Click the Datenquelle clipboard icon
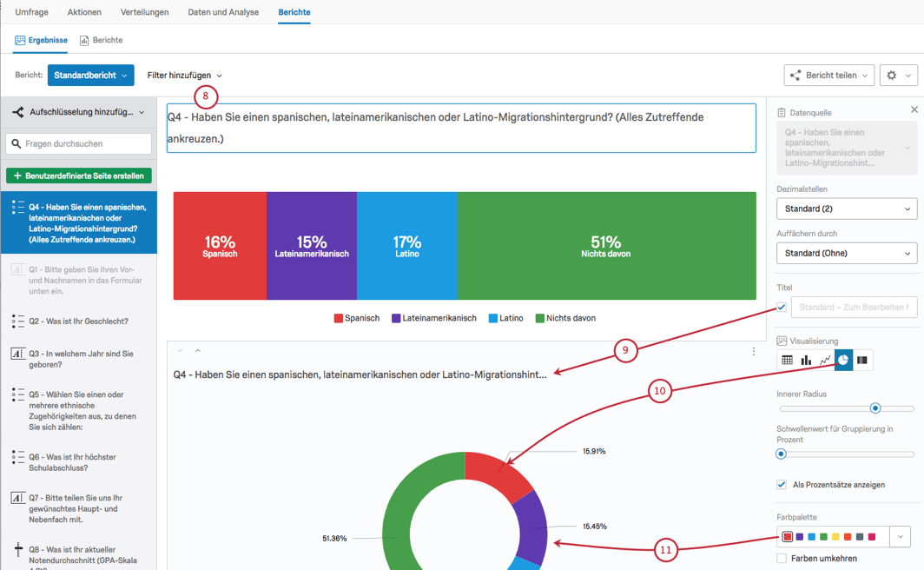This screenshot has height=570, width=924. click(x=782, y=113)
